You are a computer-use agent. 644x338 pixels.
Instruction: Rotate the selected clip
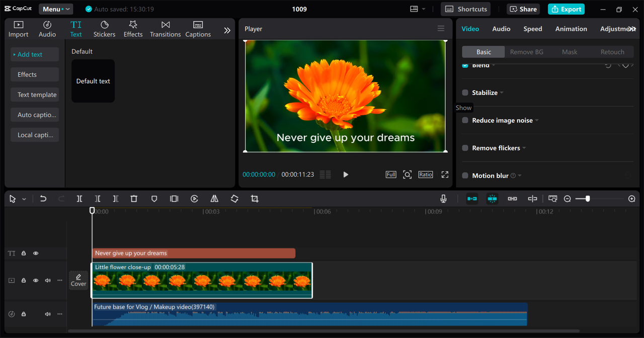(x=234, y=199)
